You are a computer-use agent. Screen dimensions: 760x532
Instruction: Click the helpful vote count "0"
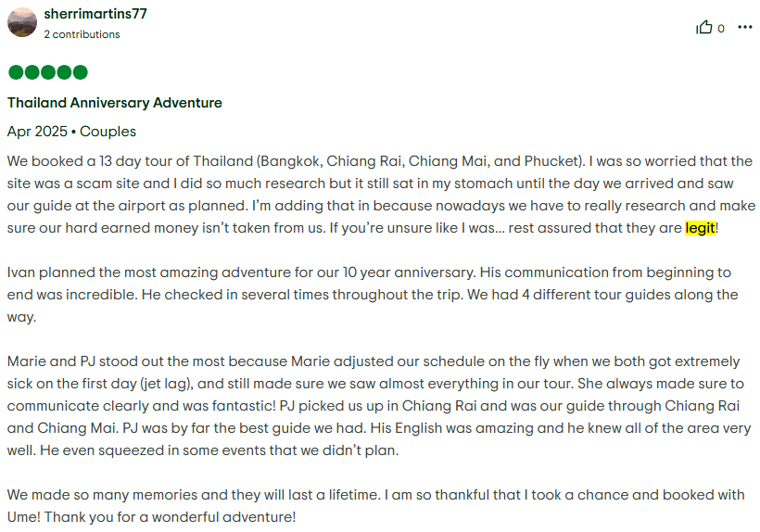[721, 29]
